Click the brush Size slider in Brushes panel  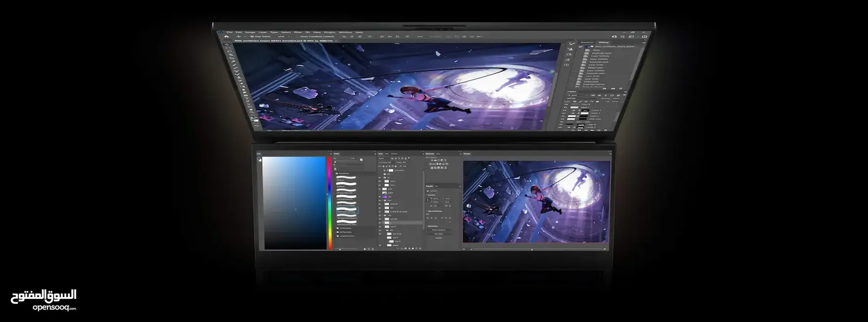click(345, 162)
